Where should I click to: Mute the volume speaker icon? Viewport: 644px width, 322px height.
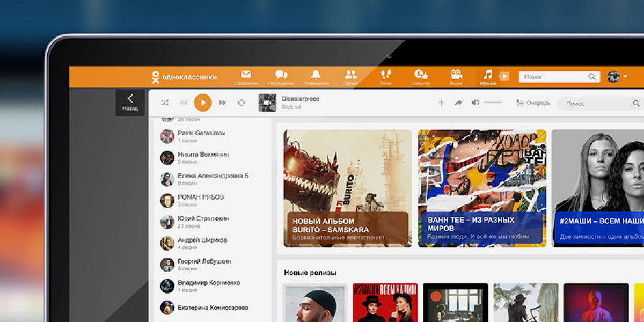[x=475, y=103]
